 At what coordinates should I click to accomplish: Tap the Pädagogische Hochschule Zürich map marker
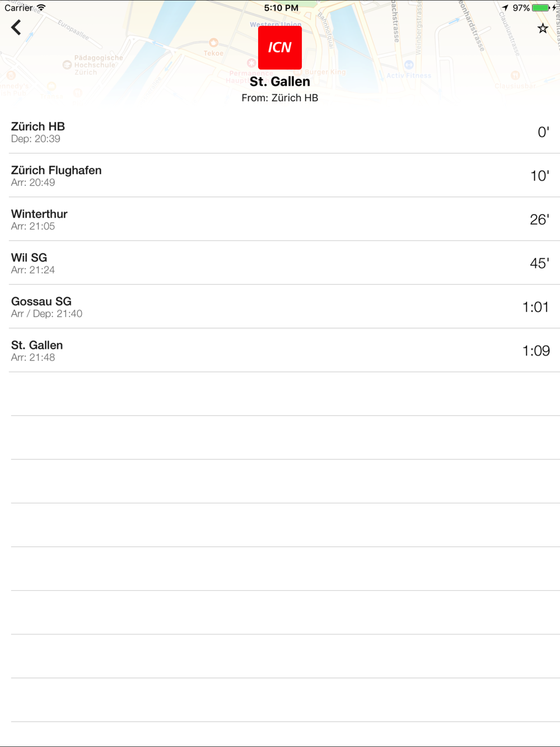click(67, 65)
